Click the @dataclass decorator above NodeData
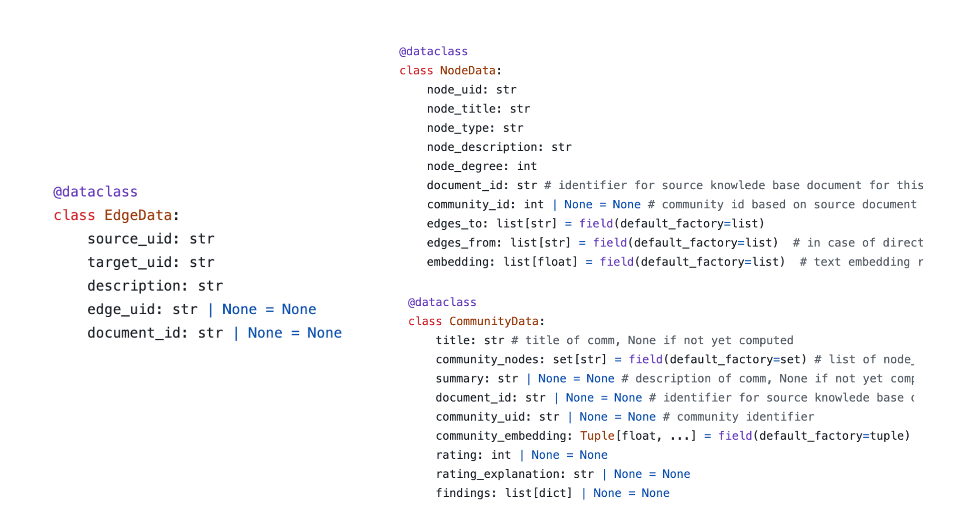The height and width of the screenshot is (529, 980). click(x=433, y=51)
